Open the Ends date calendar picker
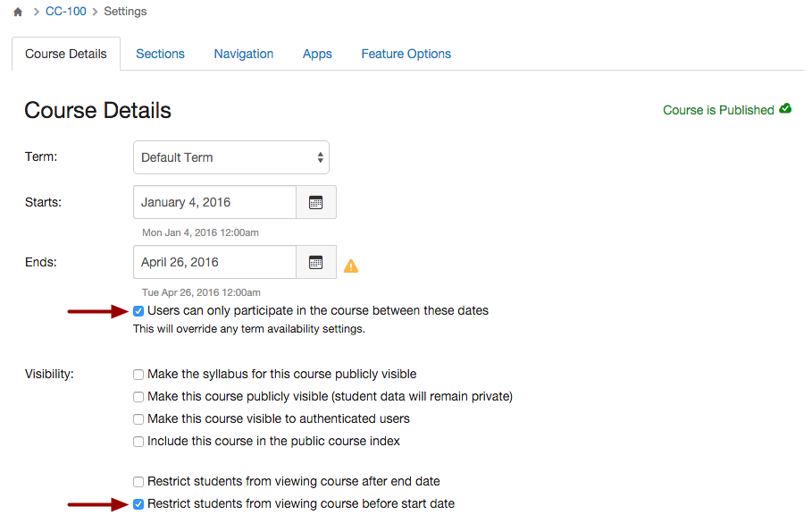Image resolution: width=812 pixels, height=515 pixels. pyautogui.click(x=315, y=262)
